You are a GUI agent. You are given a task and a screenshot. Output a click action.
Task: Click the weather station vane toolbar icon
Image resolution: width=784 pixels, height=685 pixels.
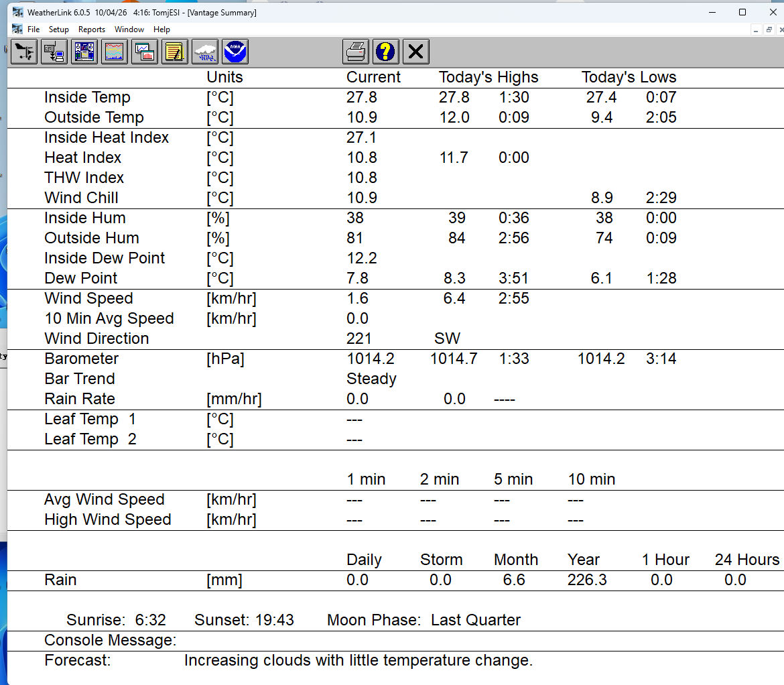(x=24, y=52)
